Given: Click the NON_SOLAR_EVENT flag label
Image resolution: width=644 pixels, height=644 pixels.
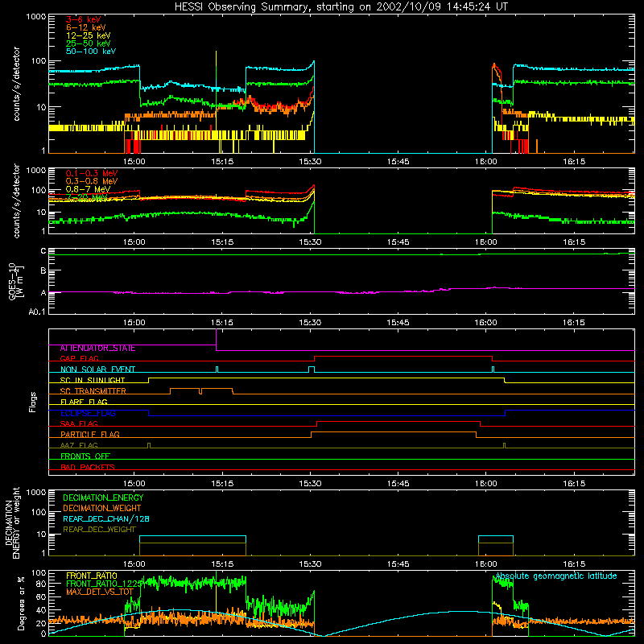Looking at the screenshot, I should click(x=97, y=369).
